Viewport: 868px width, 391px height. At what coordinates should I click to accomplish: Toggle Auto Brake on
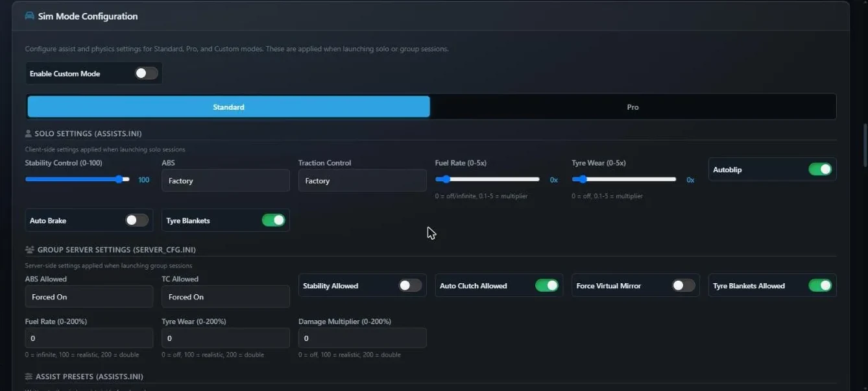click(x=137, y=221)
